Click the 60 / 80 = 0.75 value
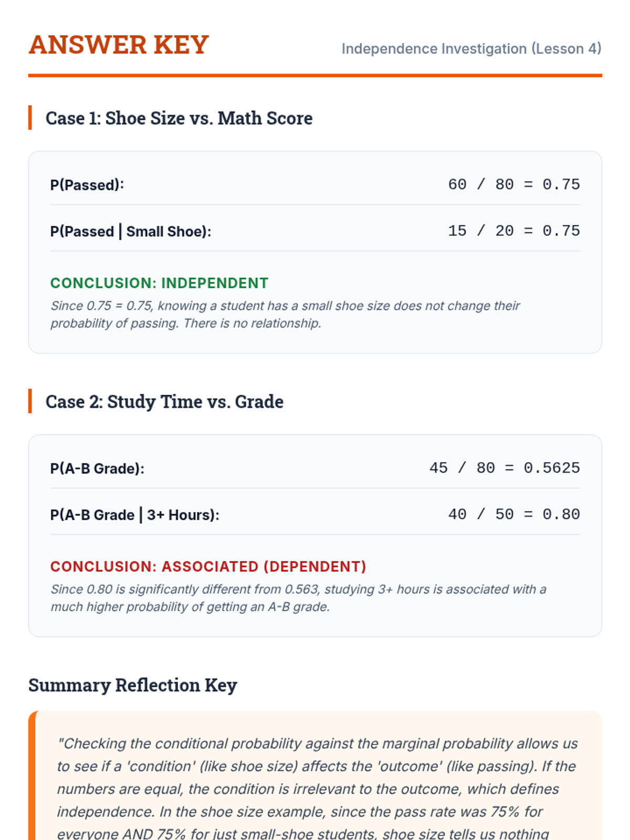 (x=513, y=185)
